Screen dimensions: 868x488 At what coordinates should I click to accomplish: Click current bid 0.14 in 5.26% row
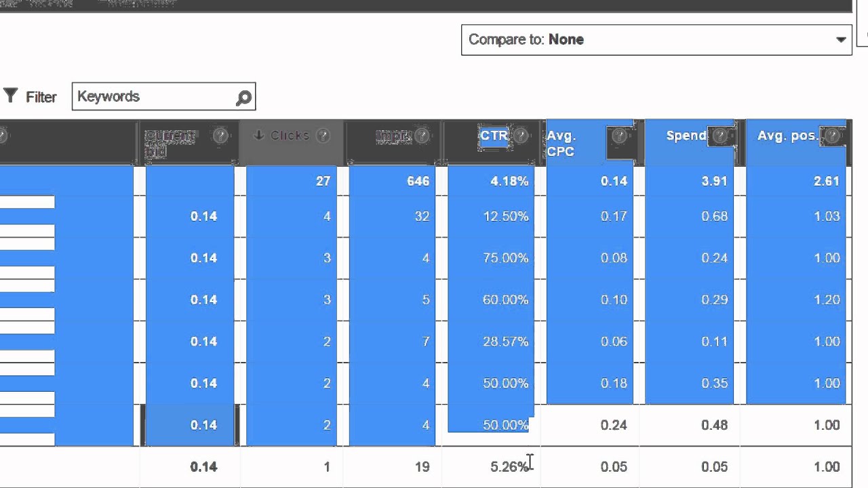pos(203,467)
